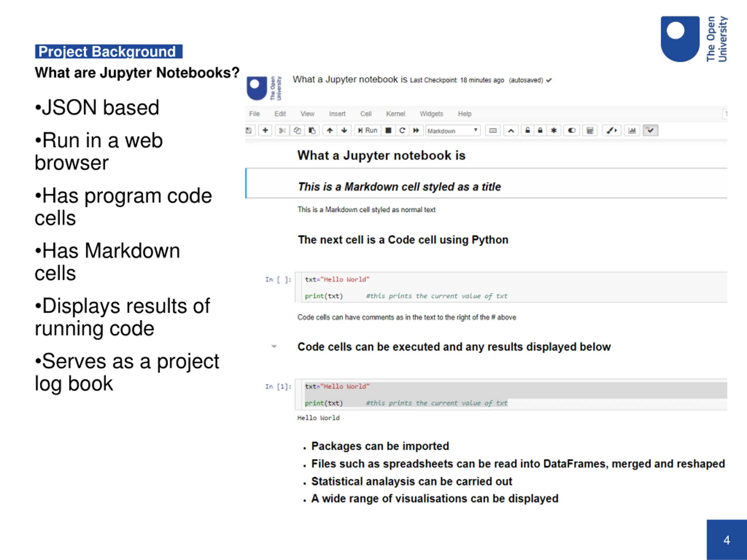Open the Widgets menu

pos(431,114)
